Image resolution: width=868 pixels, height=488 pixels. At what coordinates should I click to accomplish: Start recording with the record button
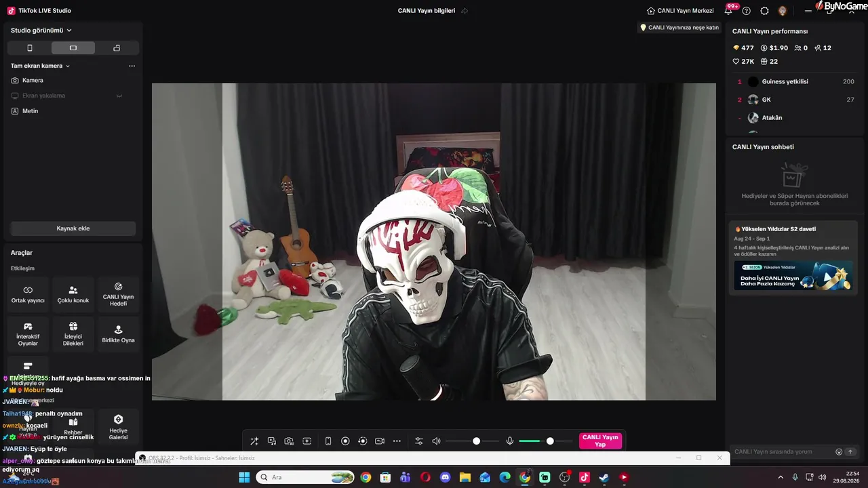[x=345, y=441]
